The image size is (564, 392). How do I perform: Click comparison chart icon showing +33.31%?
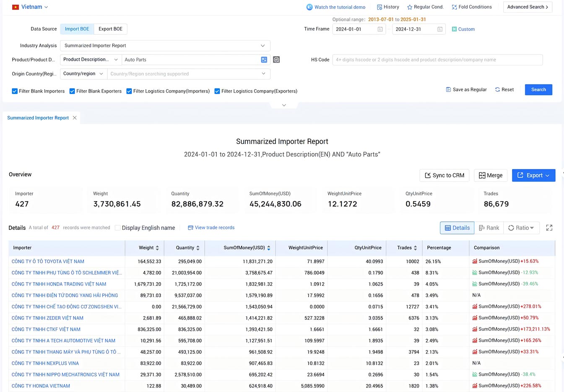(x=475, y=352)
